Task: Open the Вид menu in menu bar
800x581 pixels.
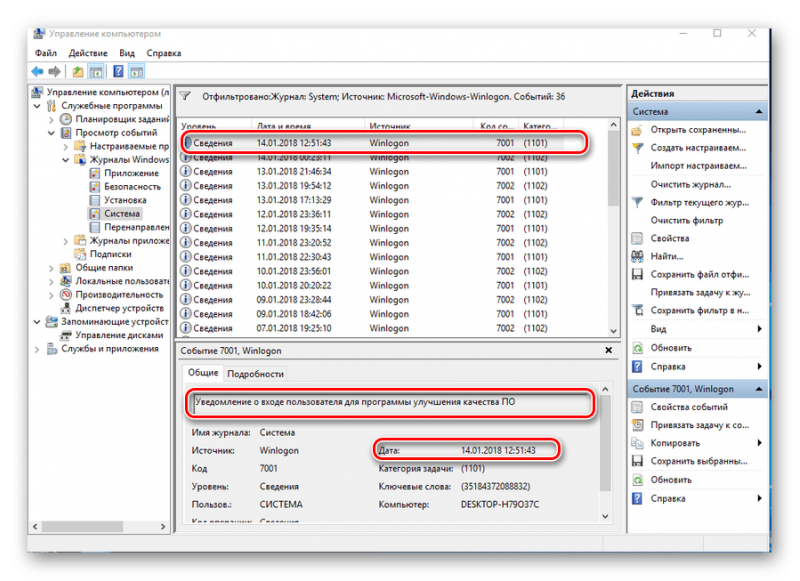Action: [127, 53]
